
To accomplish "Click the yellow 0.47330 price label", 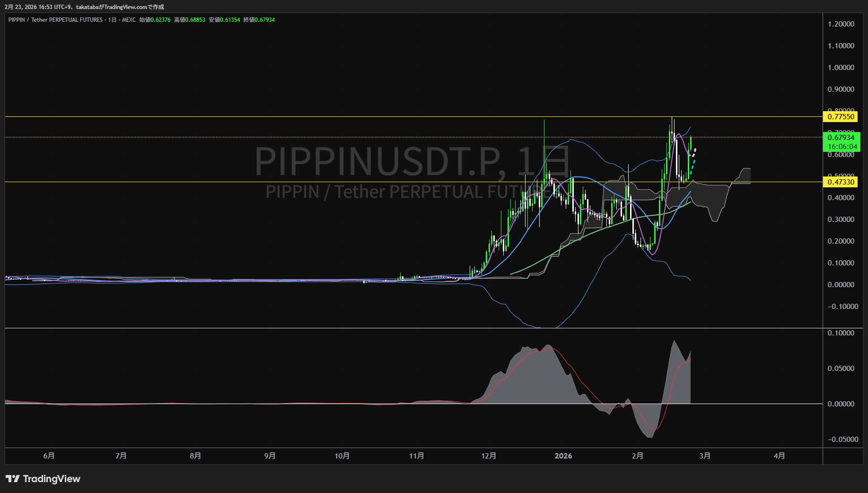I will (841, 182).
